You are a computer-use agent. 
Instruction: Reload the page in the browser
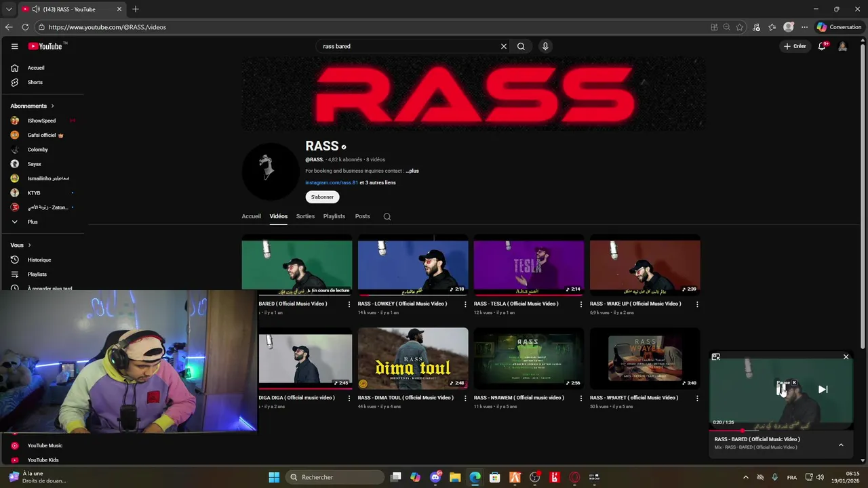(x=25, y=27)
